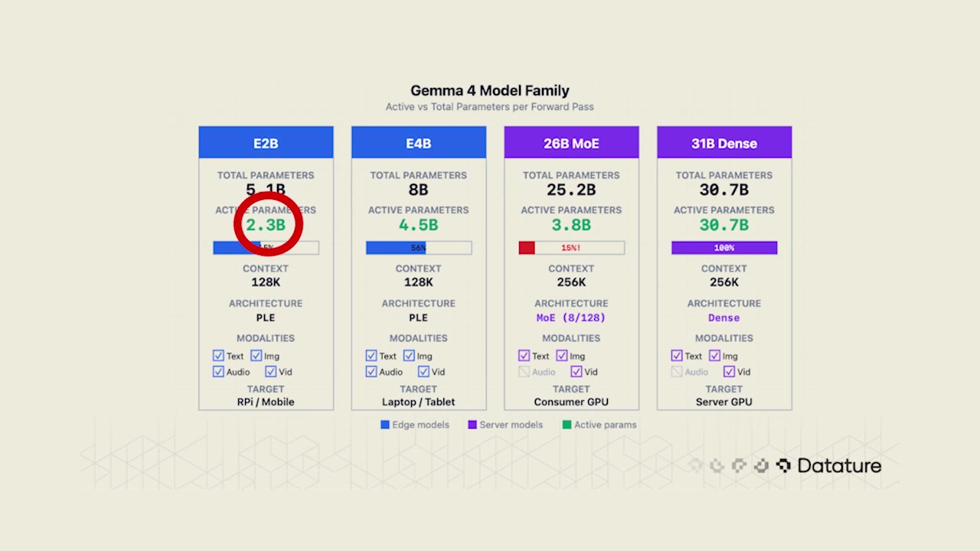Click the red 15%! progress bar
The height and width of the screenshot is (551, 980).
point(571,248)
